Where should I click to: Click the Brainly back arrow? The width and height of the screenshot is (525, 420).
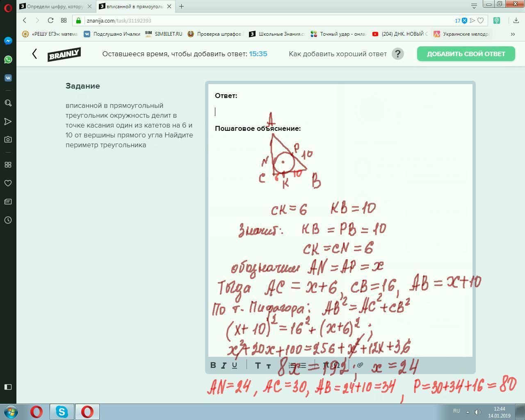tap(34, 54)
